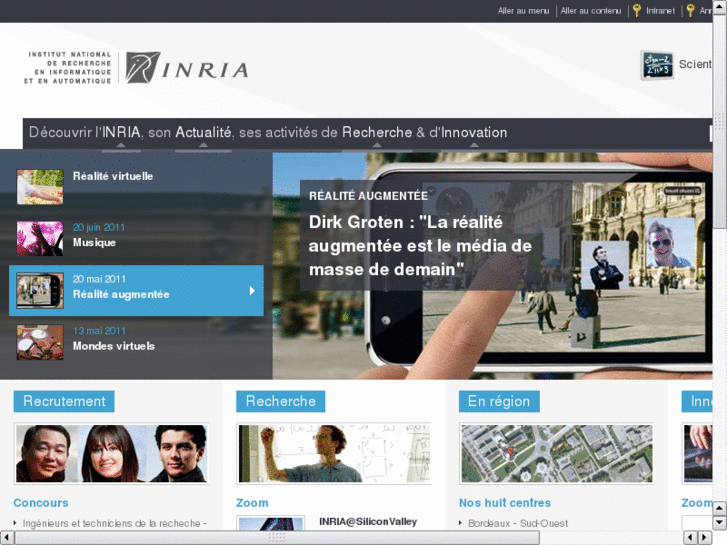Open the Réalité virtuelle thumbnail
The image size is (727, 545).
[40, 187]
